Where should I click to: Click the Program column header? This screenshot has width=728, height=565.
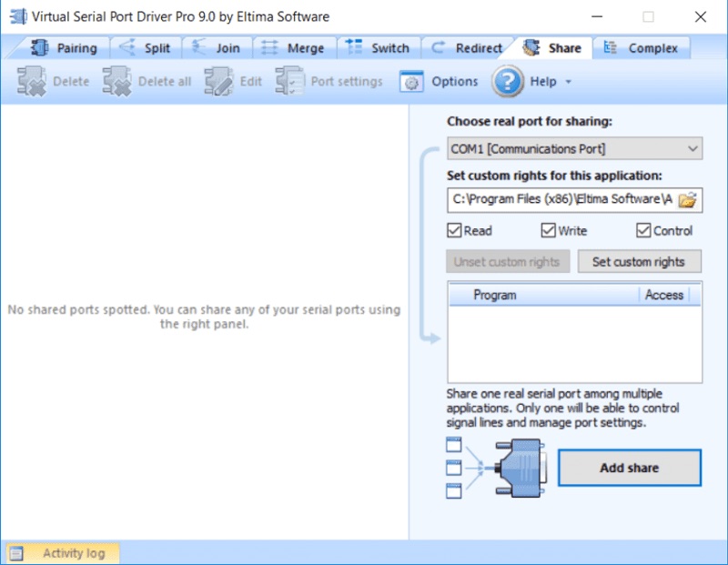tap(544, 295)
